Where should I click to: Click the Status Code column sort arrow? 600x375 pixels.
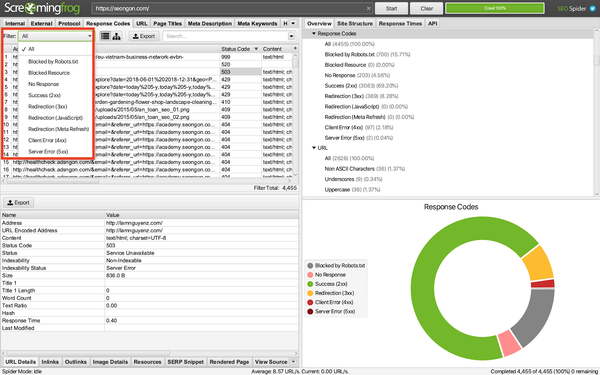[256, 49]
